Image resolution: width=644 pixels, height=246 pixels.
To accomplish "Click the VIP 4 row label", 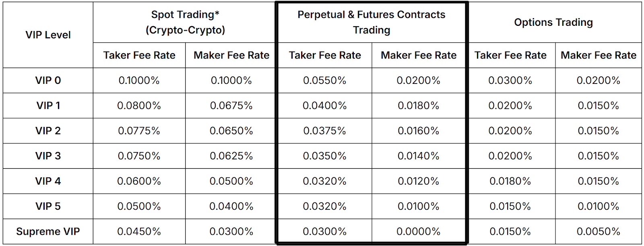I will pyautogui.click(x=48, y=181).
